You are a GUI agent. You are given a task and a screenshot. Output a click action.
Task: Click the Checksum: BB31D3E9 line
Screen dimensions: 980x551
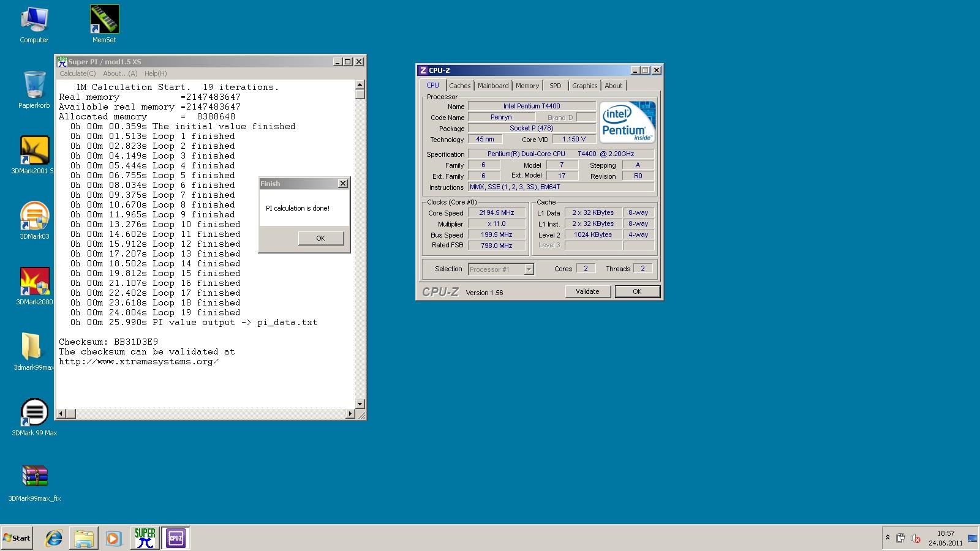point(108,342)
